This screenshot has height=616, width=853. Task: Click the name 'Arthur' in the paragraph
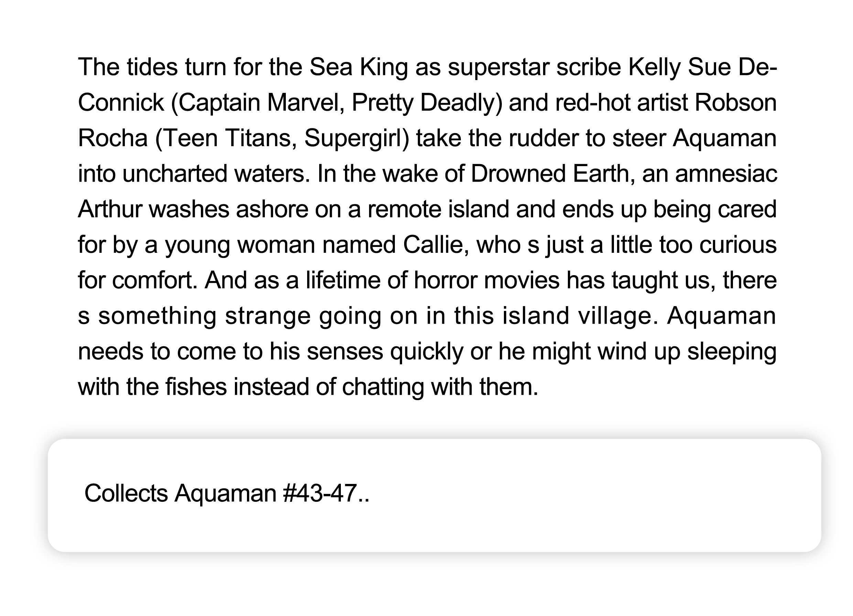click(110, 209)
